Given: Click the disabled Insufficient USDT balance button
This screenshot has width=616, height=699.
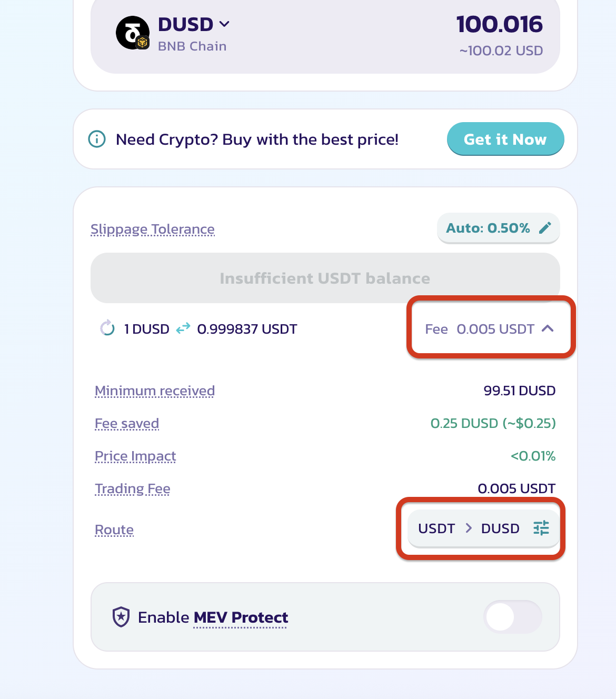Looking at the screenshot, I should [x=325, y=278].
